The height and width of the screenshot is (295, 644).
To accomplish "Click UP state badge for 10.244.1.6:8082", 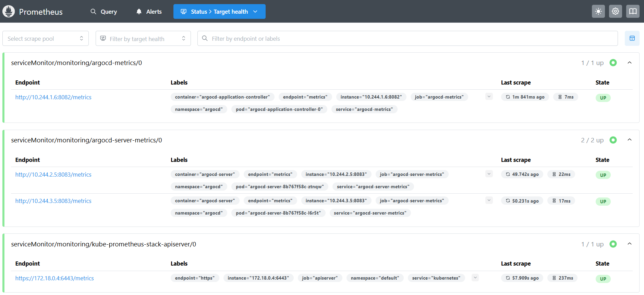I will point(603,98).
